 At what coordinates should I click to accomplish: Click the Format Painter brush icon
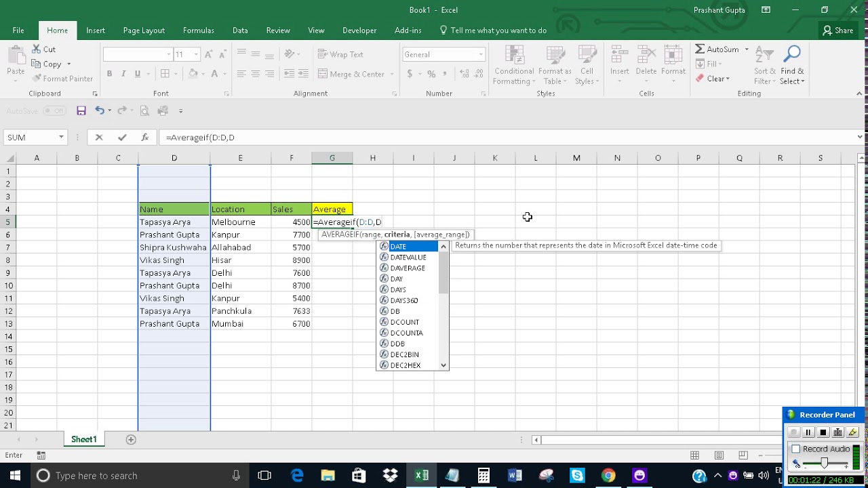[x=36, y=79]
